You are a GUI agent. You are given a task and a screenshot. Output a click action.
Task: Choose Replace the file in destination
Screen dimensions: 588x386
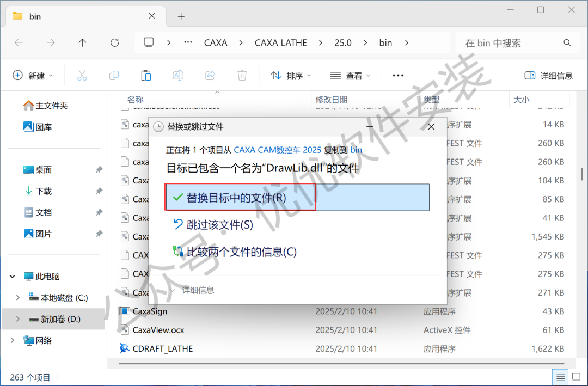[297, 197]
